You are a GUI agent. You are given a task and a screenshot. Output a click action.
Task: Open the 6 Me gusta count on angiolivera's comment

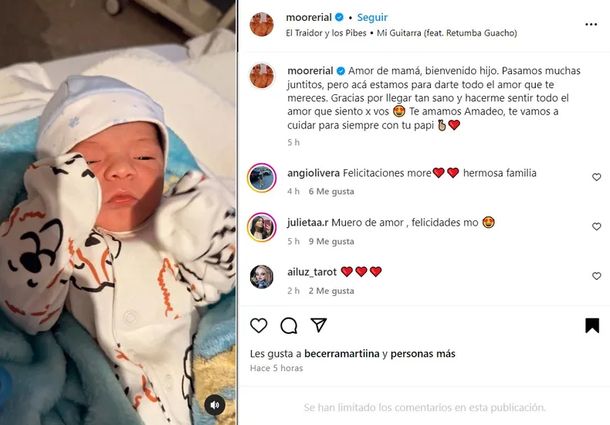tap(331, 191)
